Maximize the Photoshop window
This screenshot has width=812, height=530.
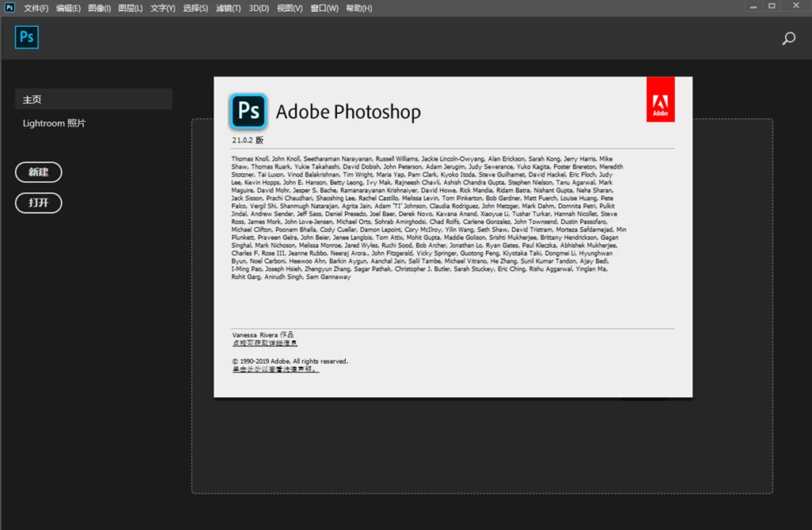pos(772,6)
